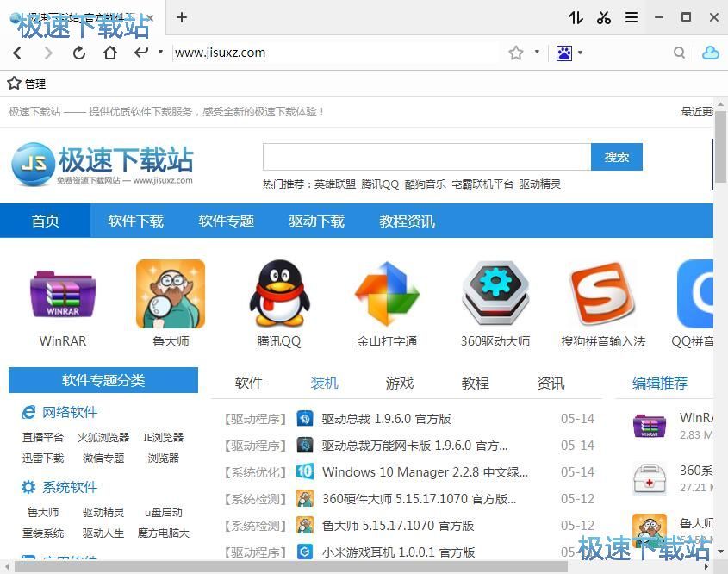Click the browser back arrow button
The height and width of the screenshot is (574, 728).
tap(17, 53)
